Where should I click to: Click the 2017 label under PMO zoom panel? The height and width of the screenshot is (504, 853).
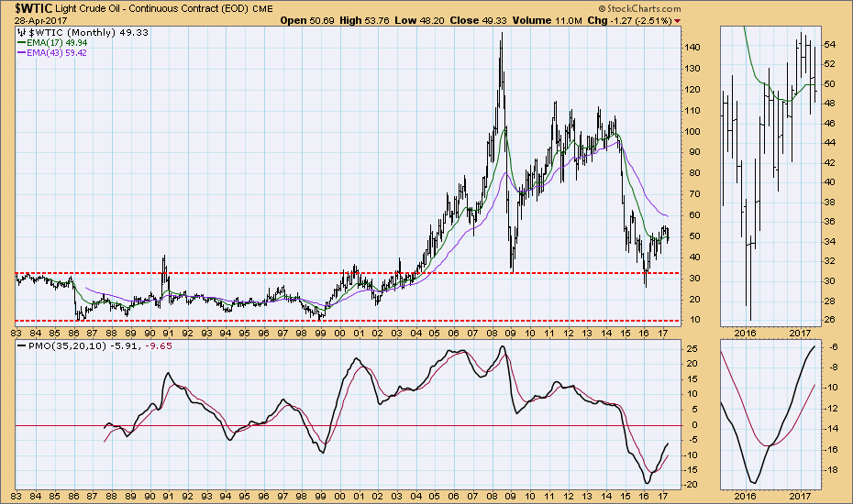point(800,494)
